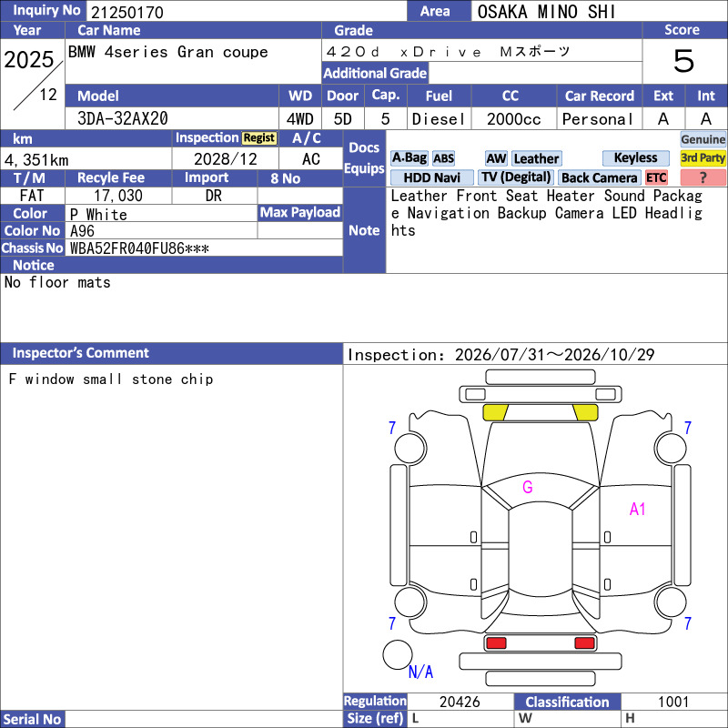Viewport: 728px width, 728px height.
Task: Click the inspection date 2028/12
Action: coord(225,159)
